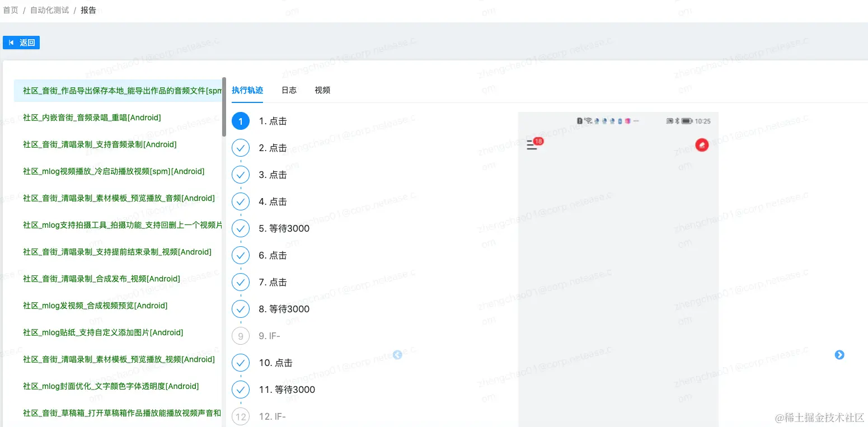Screen dimensions: 868x427
Task: Select step text 4. 点击
Action: pyautogui.click(x=273, y=201)
